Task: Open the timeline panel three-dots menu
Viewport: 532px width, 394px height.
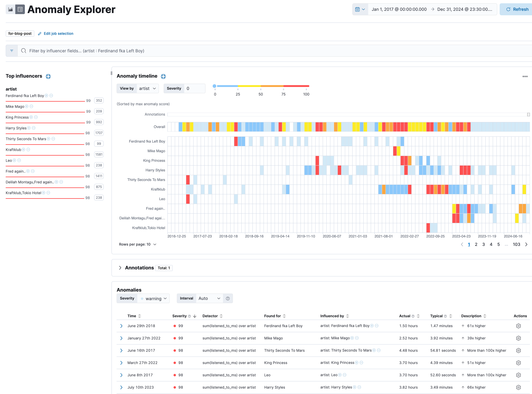Action: point(525,76)
